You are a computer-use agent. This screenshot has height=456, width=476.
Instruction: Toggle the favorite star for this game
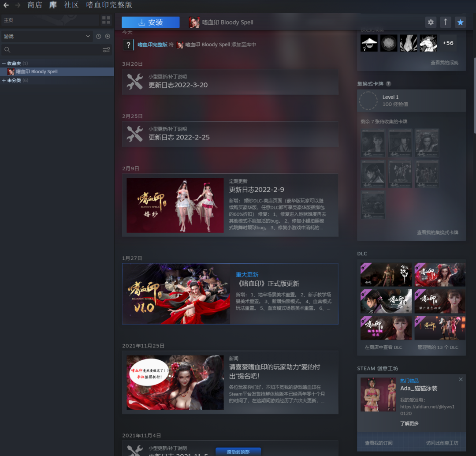(461, 22)
